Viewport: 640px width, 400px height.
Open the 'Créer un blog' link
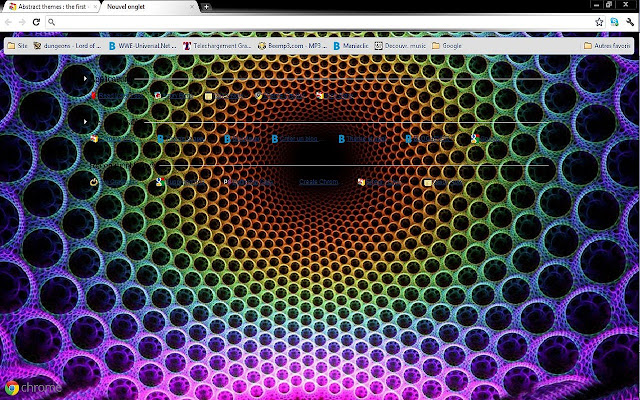click(295, 139)
